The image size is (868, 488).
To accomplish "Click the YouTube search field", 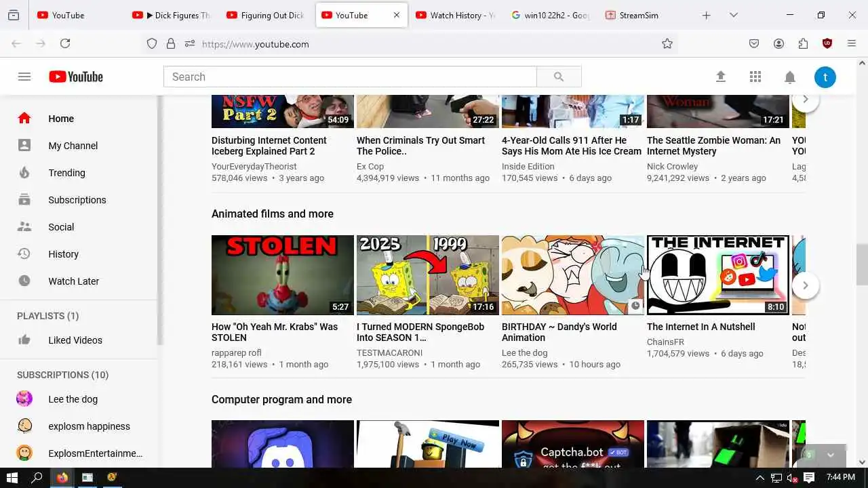I will click(x=350, y=77).
